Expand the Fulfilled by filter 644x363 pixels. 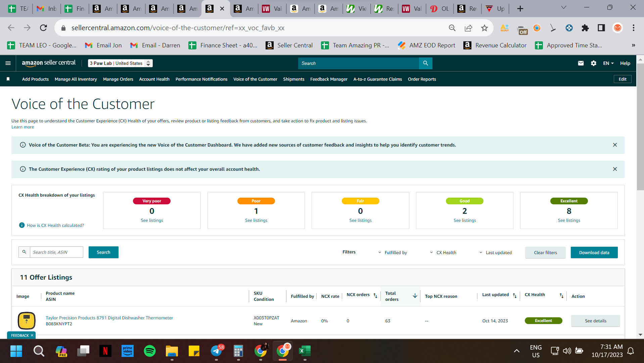coord(393,252)
